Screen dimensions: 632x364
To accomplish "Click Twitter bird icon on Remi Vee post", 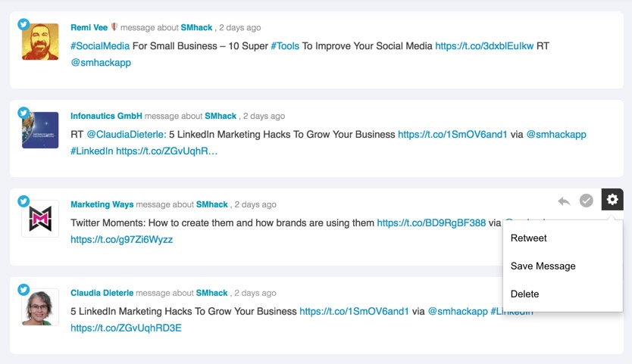I will [23, 24].
